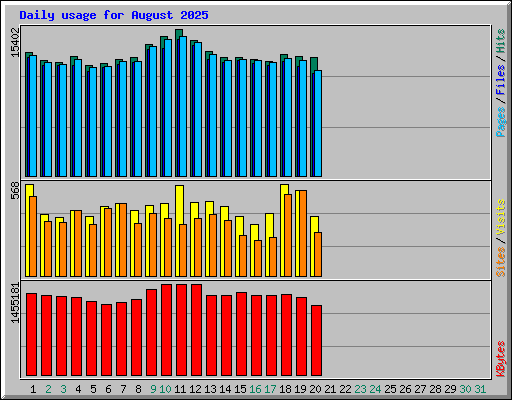
Task: Click the orange Sites bar for day 1
Action: coord(33,236)
